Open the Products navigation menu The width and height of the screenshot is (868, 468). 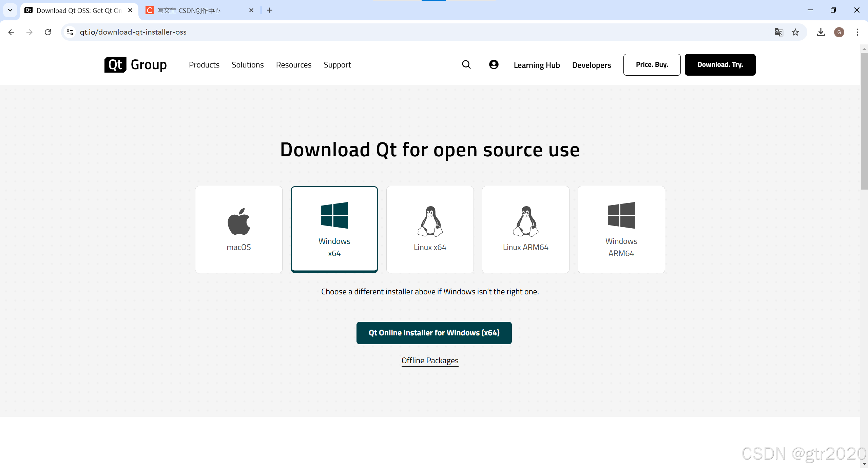[x=204, y=65]
